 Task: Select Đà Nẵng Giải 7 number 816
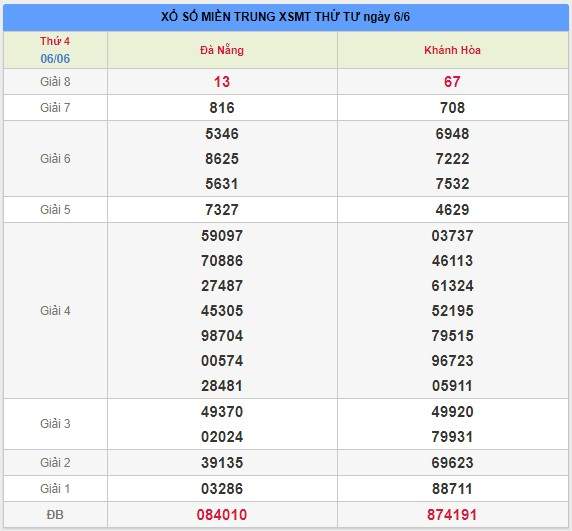[222, 108]
